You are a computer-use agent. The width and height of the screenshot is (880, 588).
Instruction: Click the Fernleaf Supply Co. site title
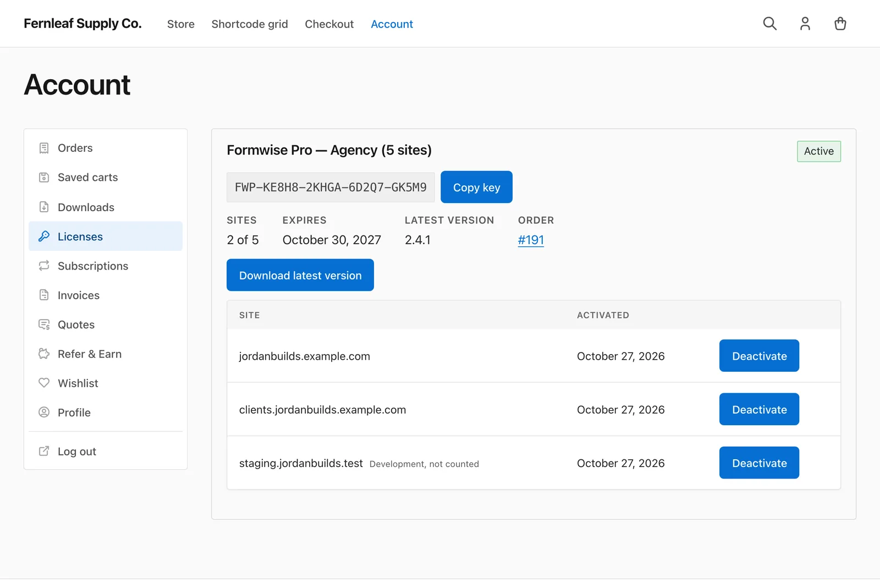pos(82,24)
